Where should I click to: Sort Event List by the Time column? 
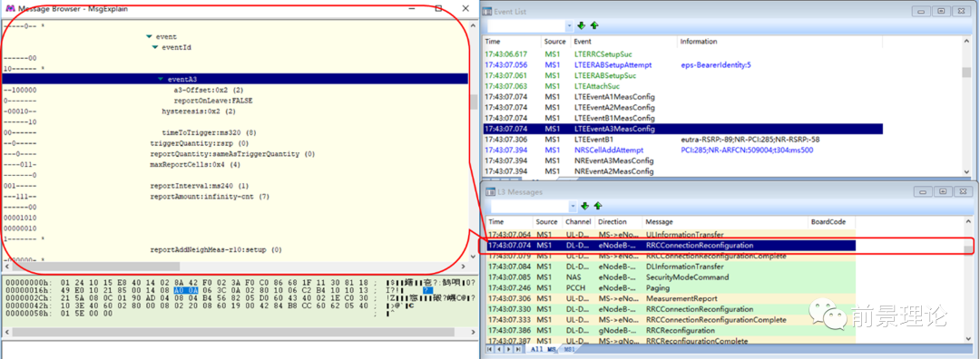513,41
